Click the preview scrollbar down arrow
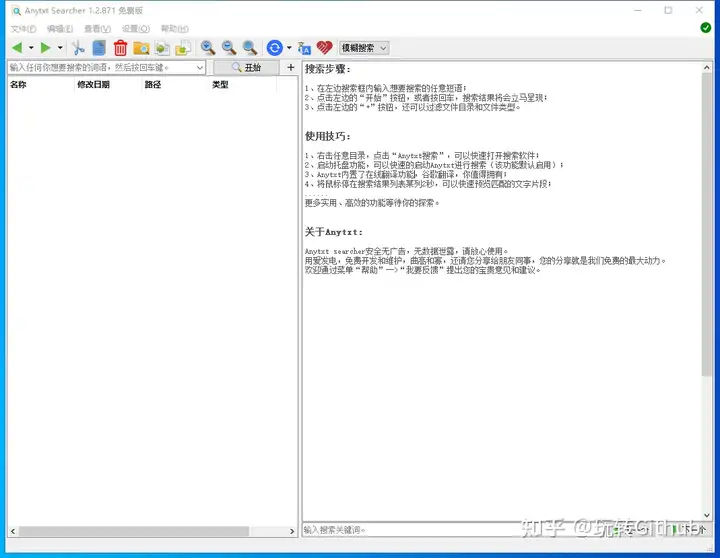The width and height of the screenshot is (720, 558). pyautogui.click(x=707, y=515)
